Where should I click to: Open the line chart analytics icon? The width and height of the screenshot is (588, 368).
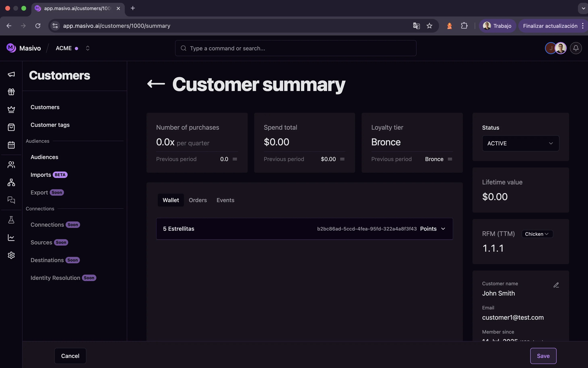(11, 238)
